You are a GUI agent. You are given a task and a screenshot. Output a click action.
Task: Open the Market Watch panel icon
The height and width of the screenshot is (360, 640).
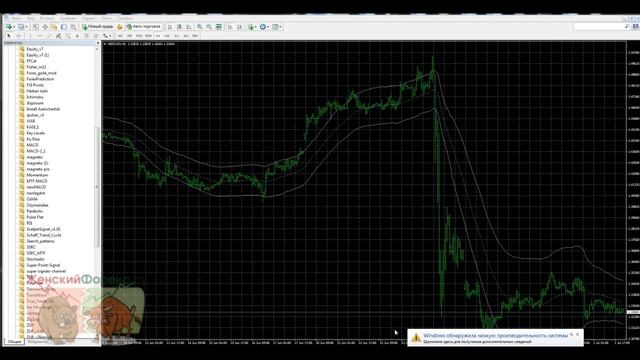(36, 27)
